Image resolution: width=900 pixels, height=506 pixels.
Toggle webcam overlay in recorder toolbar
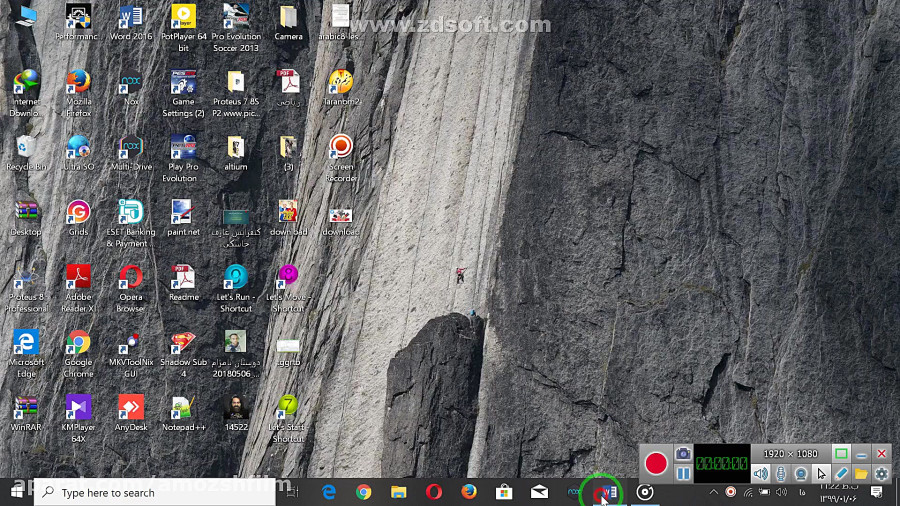(801, 473)
